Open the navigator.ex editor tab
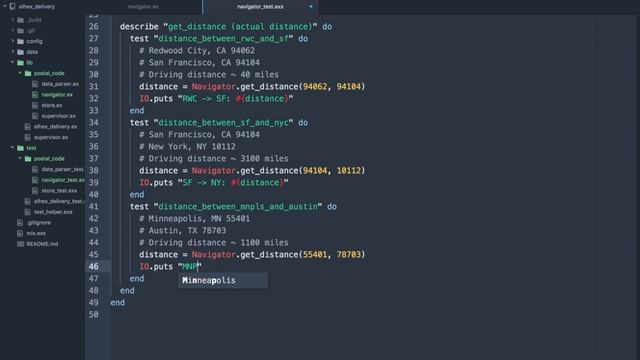 [143, 7]
